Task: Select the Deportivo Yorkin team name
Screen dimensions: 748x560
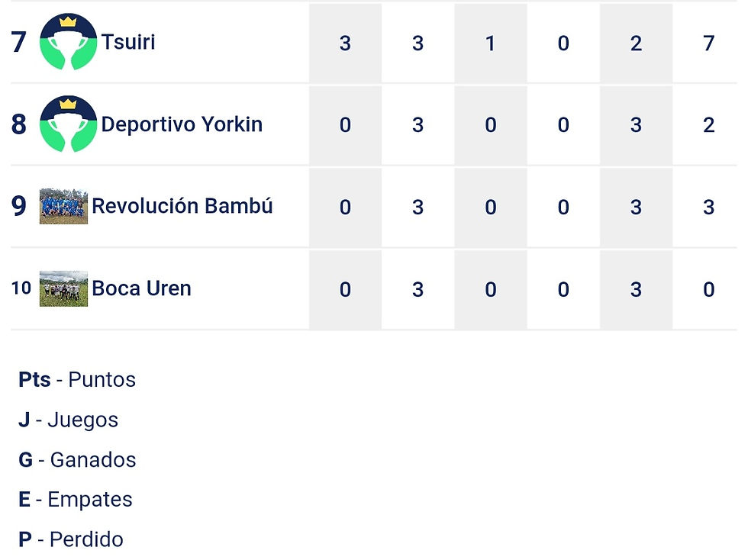Action: click(x=182, y=124)
